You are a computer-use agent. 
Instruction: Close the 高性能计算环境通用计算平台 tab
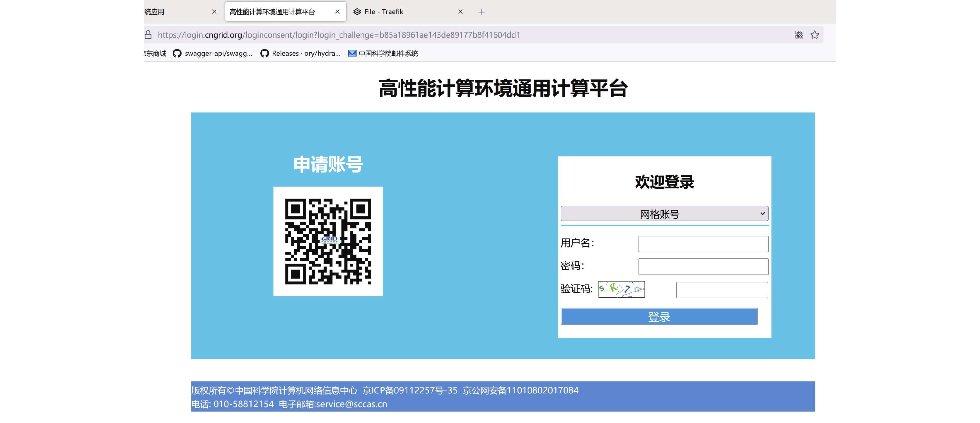tap(337, 12)
